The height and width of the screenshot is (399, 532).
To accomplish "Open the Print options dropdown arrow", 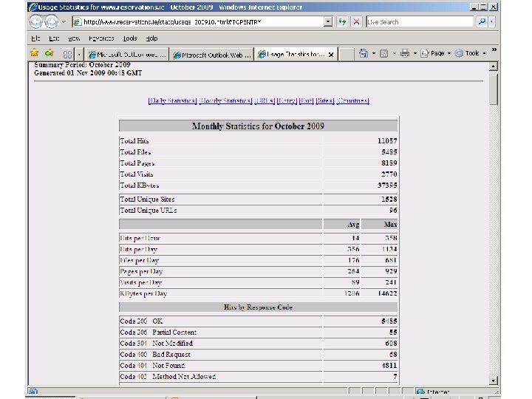I will [415, 53].
